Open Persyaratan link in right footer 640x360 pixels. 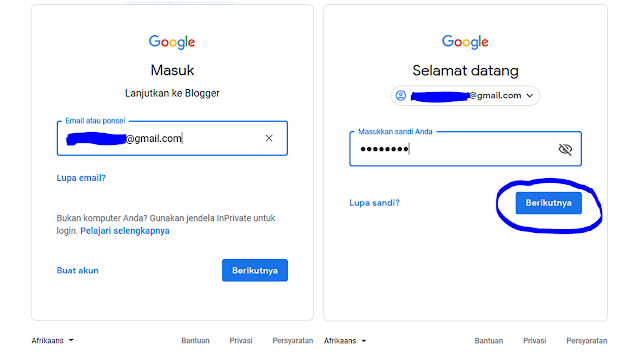[587, 341]
